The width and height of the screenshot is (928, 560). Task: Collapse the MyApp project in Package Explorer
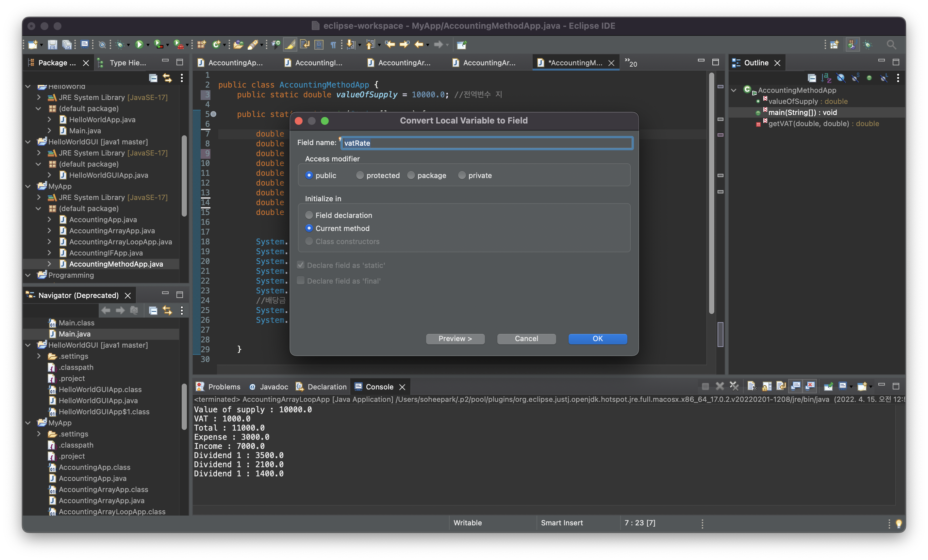tap(28, 187)
